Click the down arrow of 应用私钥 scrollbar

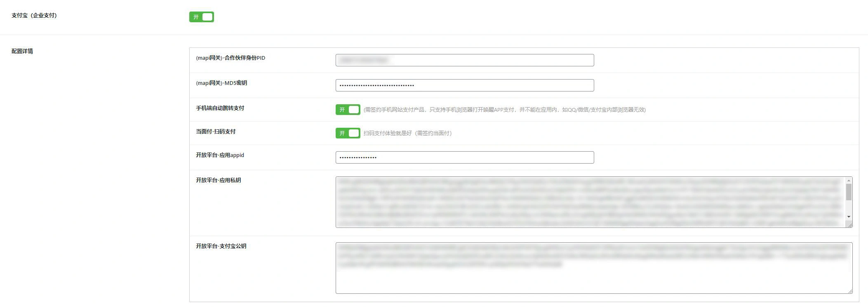849,217
